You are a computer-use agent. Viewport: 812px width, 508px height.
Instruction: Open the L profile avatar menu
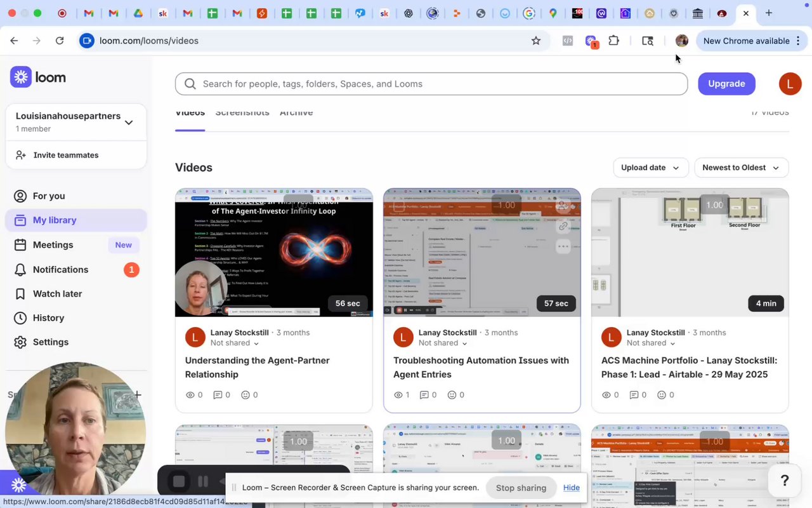pos(790,84)
